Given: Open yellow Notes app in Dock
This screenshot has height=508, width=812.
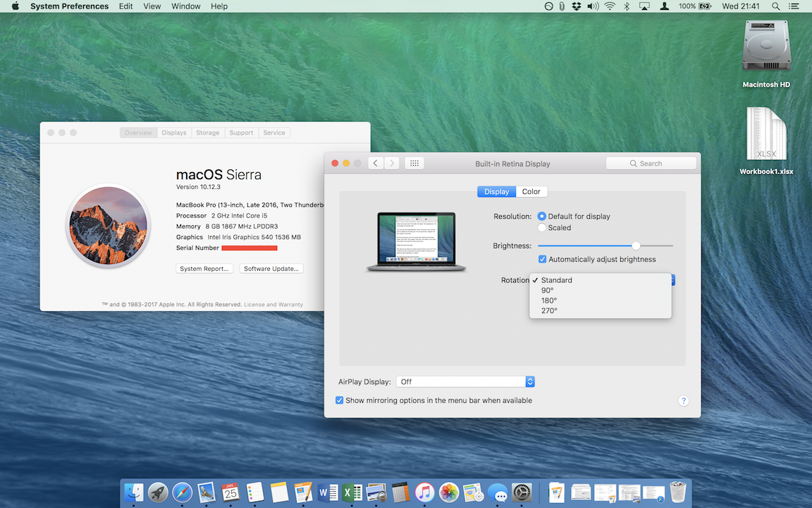Looking at the screenshot, I should [278, 492].
